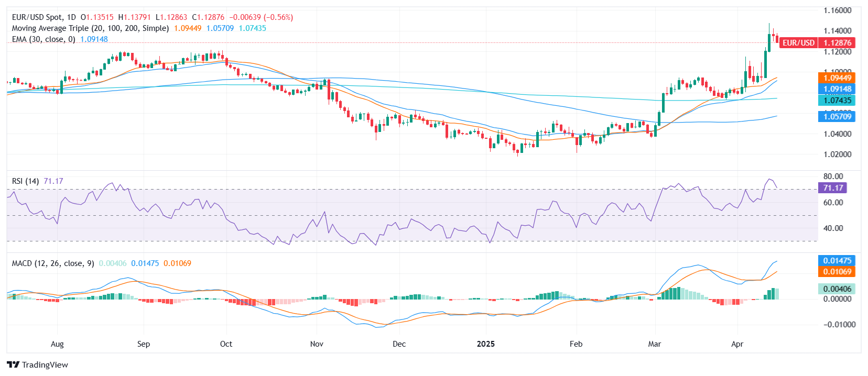
Task: Click the blue 0.01475 MACD value tag
Action: pyautogui.click(x=837, y=261)
